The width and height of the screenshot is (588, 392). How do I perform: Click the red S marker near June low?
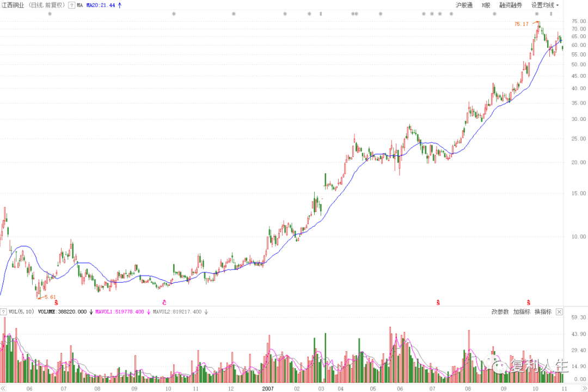[x=56, y=302]
